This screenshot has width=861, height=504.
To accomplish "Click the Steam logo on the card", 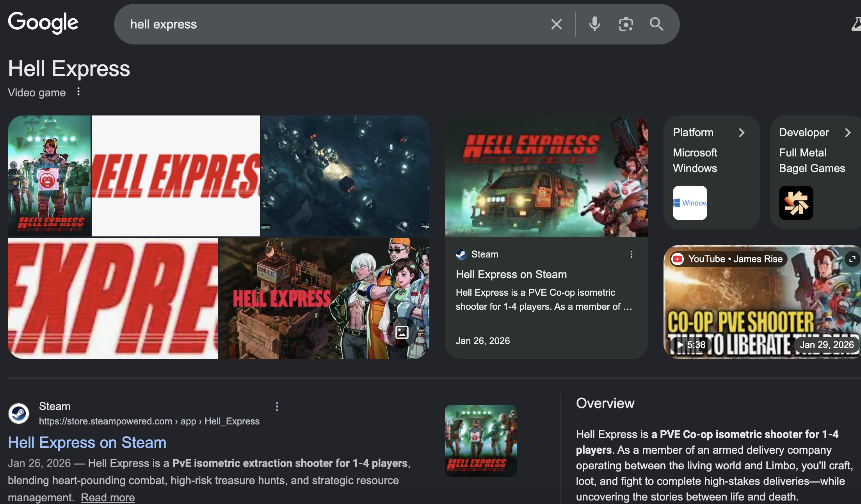I will pos(461,254).
